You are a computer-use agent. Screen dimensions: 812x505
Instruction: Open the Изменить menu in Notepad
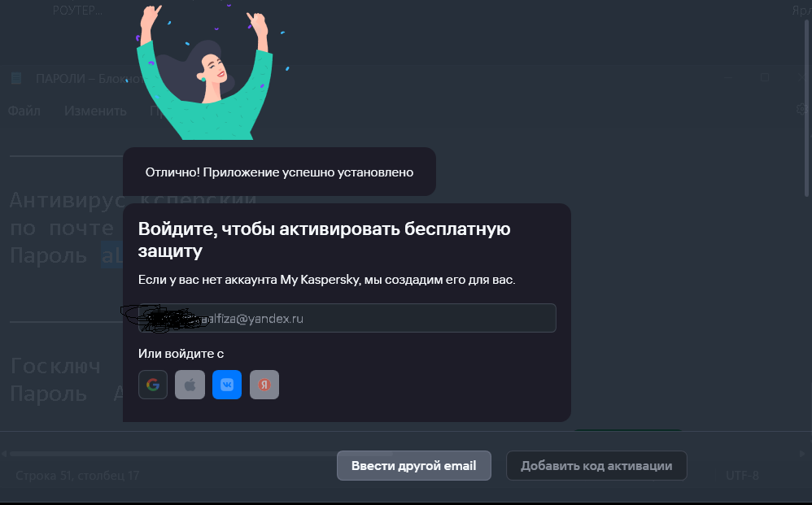click(x=95, y=111)
